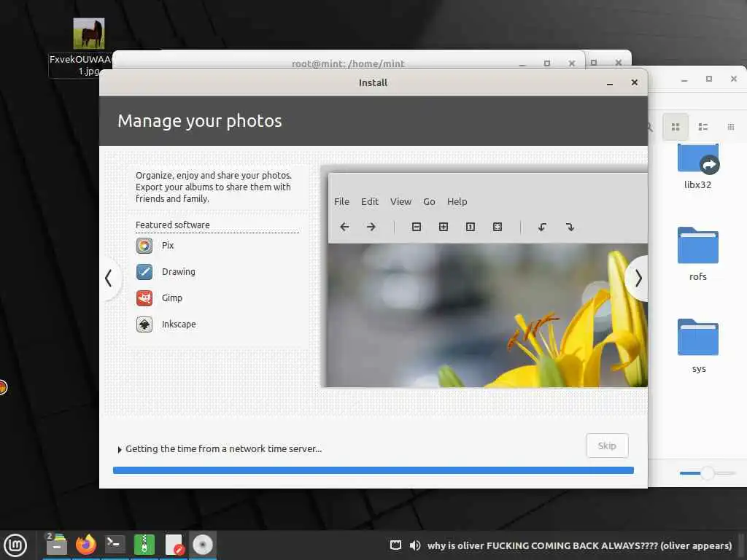Screen dimensions: 747x560
Task: Go to previous slide with left chevron
Action: tap(109, 278)
